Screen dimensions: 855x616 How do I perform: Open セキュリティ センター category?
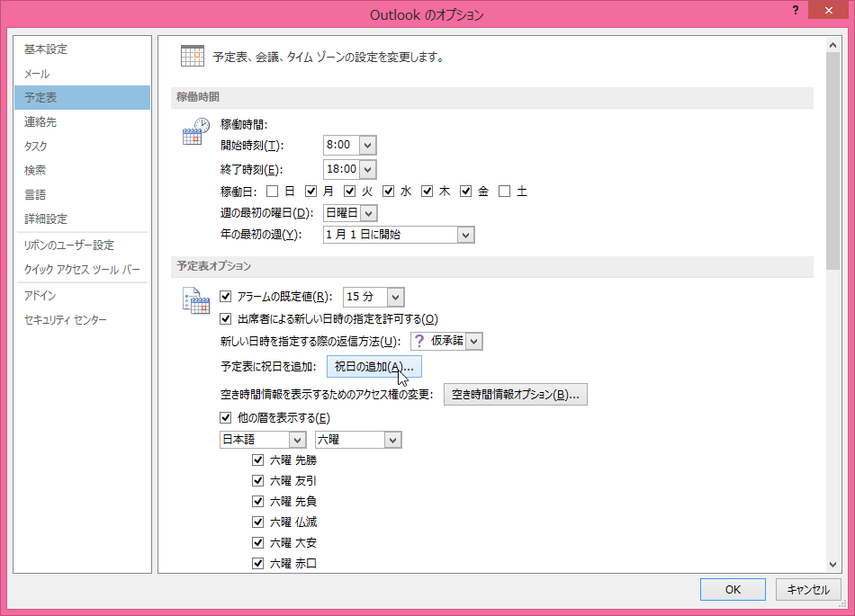(x=82, y=320)
